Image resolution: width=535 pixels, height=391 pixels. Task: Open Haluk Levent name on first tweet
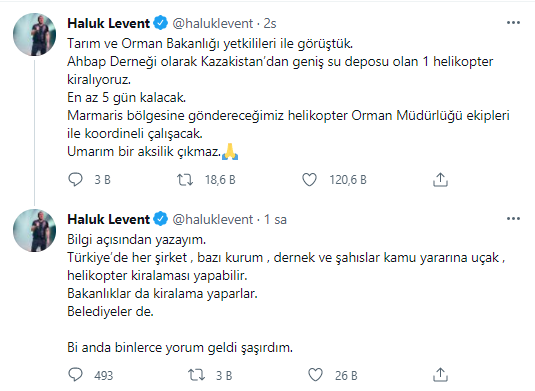[x=109, y=23]
